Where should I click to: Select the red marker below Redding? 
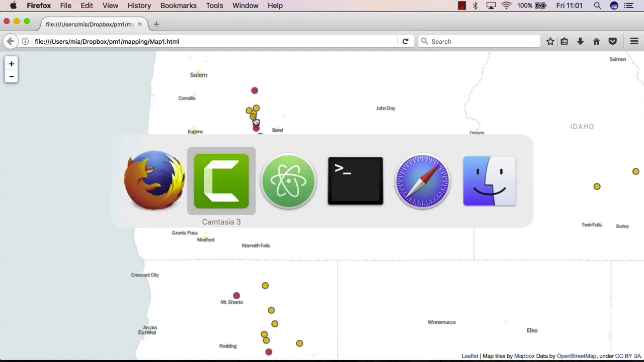tap(269, 352)
